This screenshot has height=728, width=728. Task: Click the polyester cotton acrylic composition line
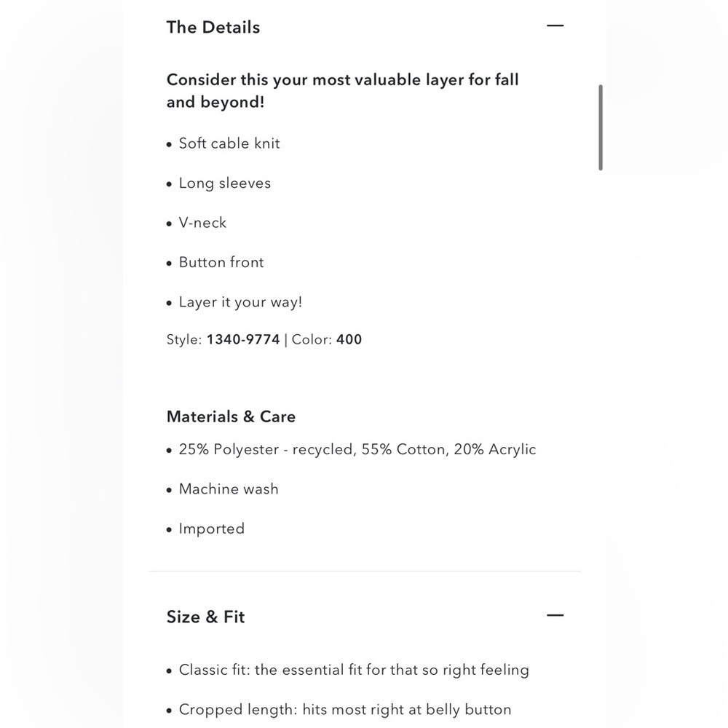tap(352, 449)
